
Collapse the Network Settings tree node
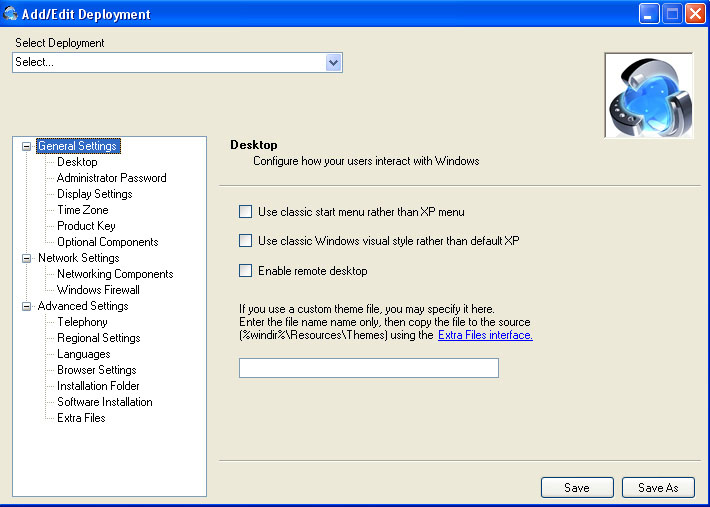(x=27, y=258)
